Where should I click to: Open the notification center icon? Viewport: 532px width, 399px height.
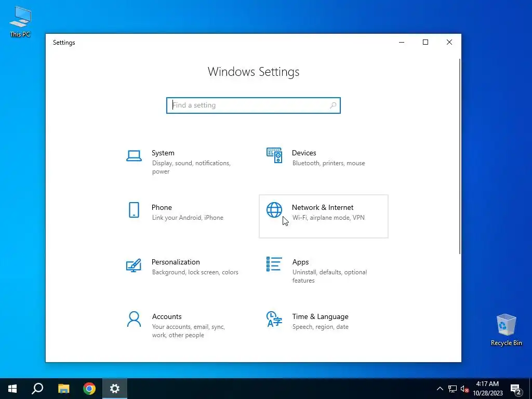[x=516, y=389]
